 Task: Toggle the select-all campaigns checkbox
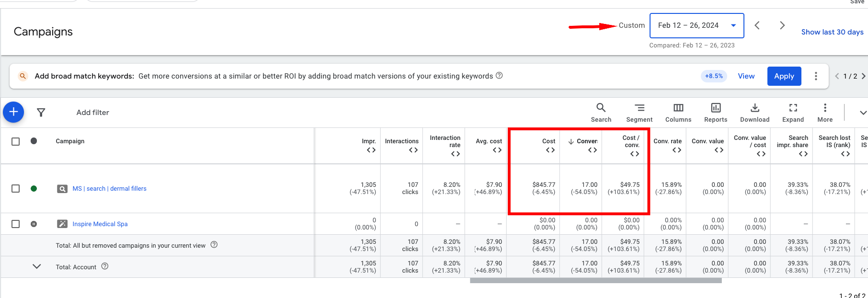tap(16, 141)
